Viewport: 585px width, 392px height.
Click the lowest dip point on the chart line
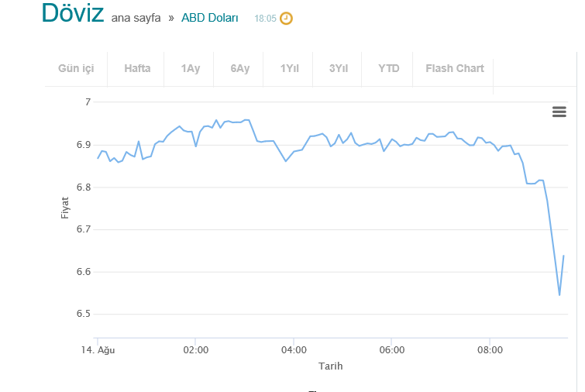(559, 295)
